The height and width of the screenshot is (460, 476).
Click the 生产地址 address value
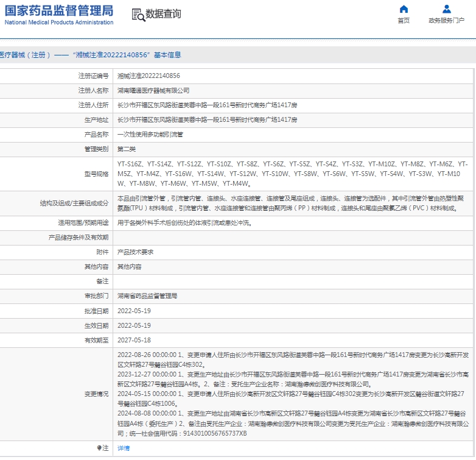point(208,119)
